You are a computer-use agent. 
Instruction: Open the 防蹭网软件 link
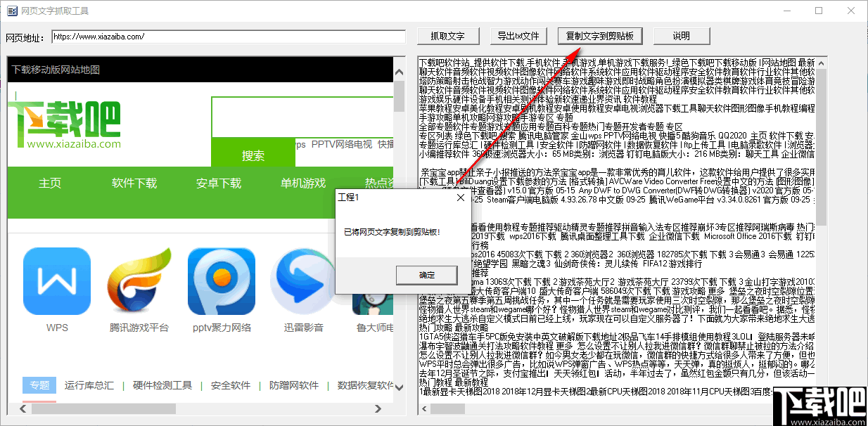[x=294, y=385]
